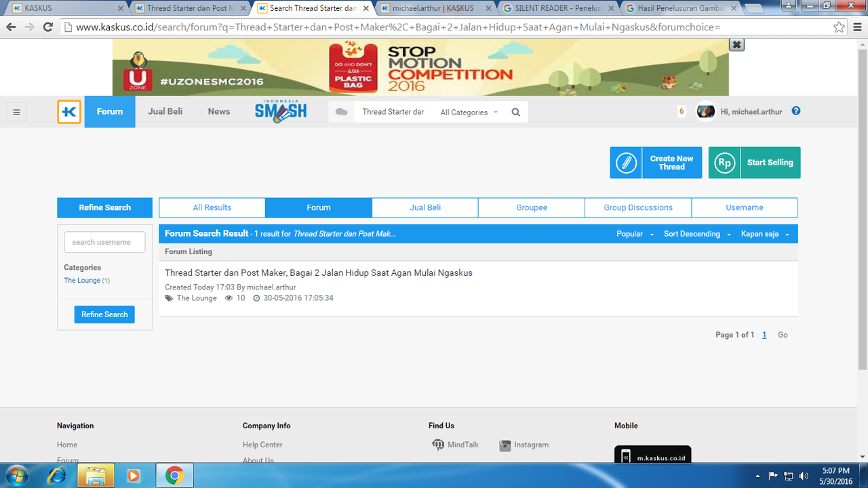
Task: Switch to All Results tab
Action: (x=212, y=207)
